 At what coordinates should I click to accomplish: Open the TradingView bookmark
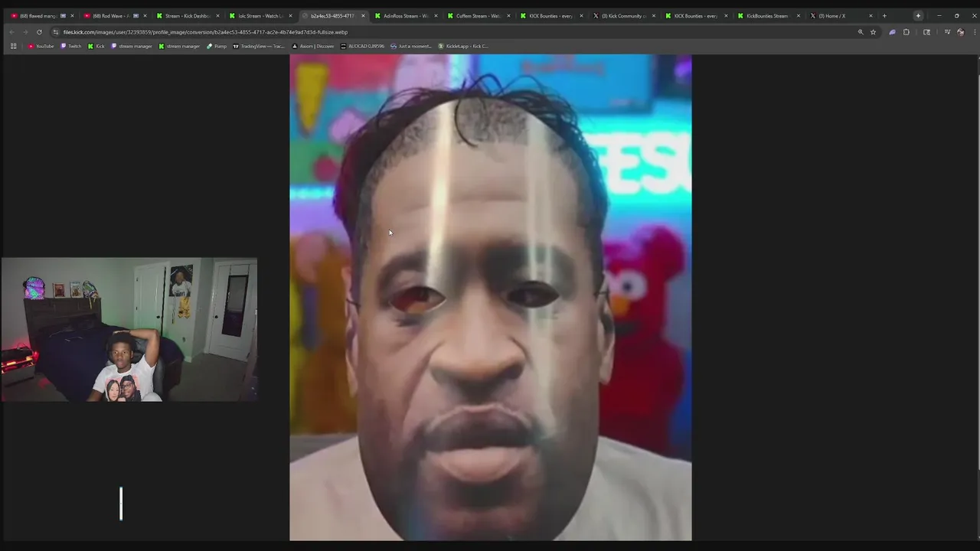point(259,46)
